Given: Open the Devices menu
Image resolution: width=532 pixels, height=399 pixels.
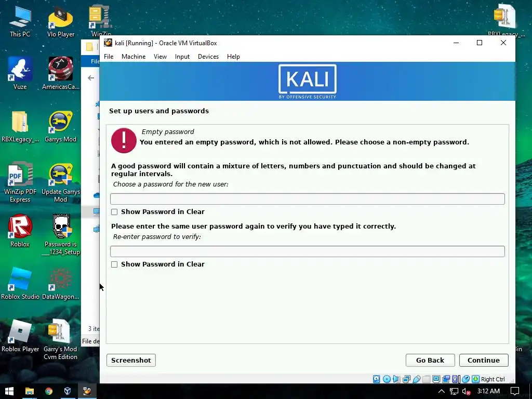Looking at the screenshot, I should click(x=208, y=57).
